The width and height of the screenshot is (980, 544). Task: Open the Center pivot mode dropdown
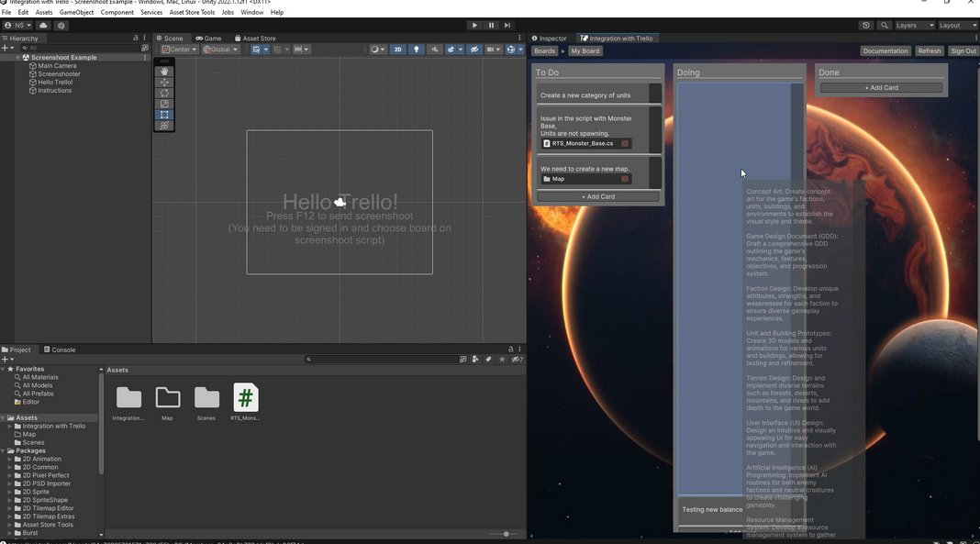click(179, 50)
